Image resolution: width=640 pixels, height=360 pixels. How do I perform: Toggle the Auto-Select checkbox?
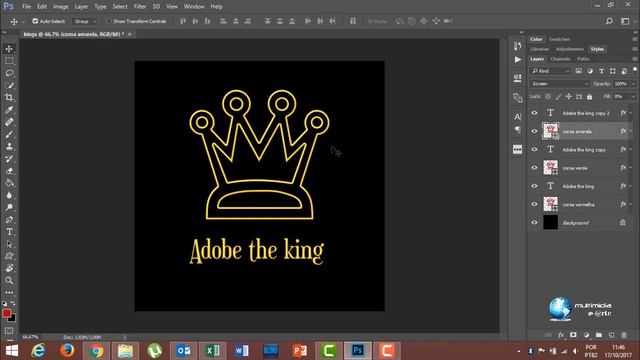click(35, 21)
